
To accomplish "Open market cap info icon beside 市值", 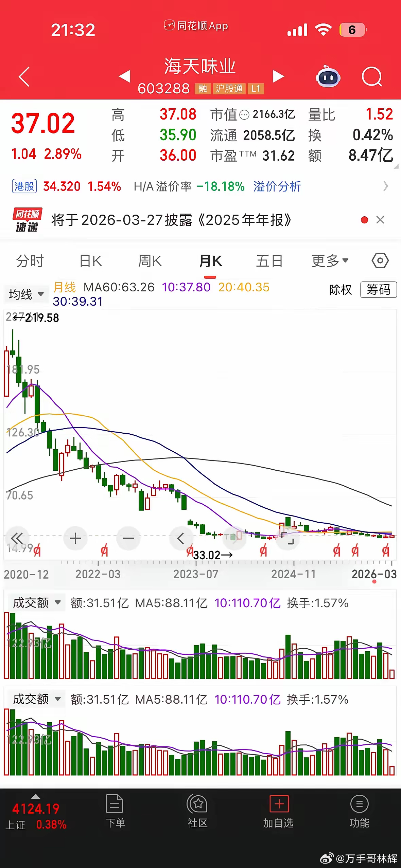I will (244, 115).
